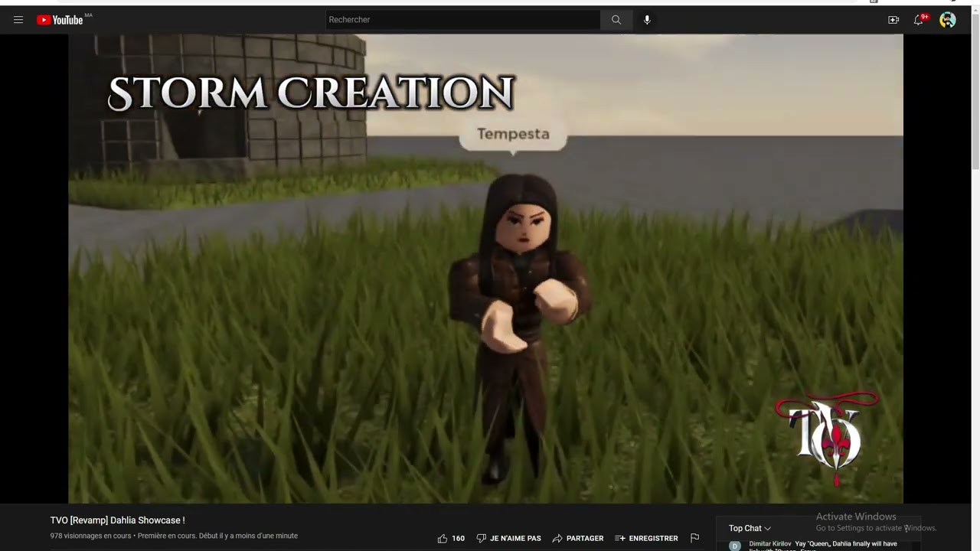This screenshot has height=551, width=980.
Task: Click the page vertical scrollbar
Action: pyautogui.click(x=975, y=92)
